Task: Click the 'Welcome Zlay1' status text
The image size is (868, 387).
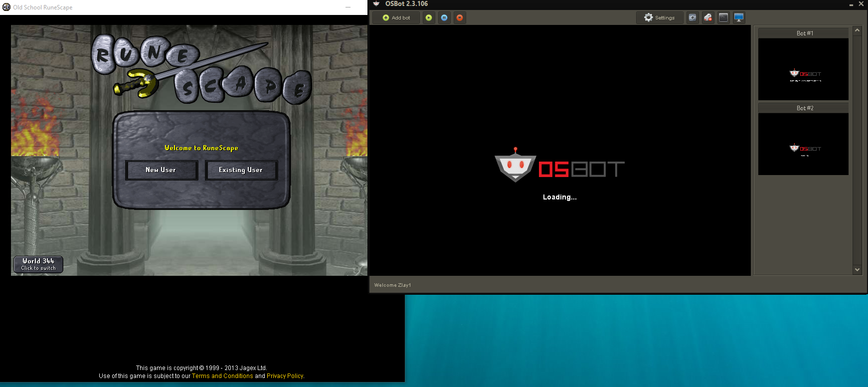Action: (x=393, y=285)
